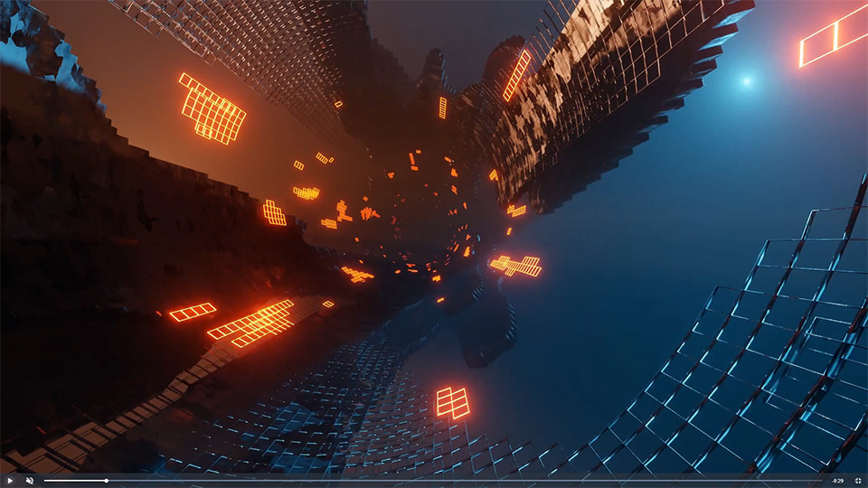Click the played portion of the seek bar

click(74, 481)
